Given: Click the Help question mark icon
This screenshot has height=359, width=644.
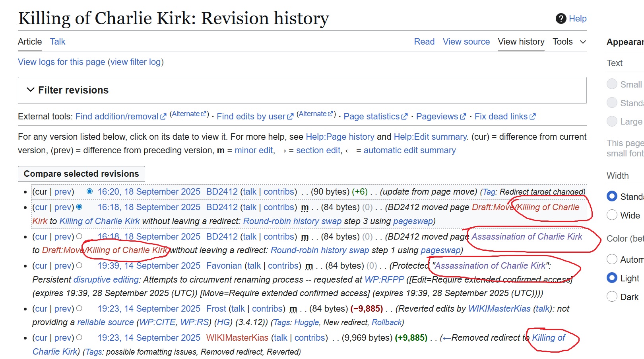Looking at the screenshot, I should [561, 18].
